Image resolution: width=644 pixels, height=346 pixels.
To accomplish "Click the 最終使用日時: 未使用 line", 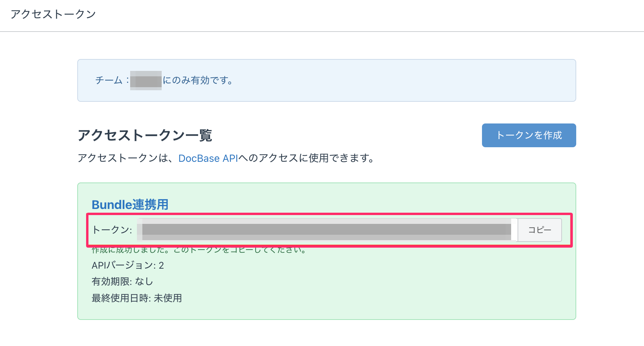I will click(137, 298).
